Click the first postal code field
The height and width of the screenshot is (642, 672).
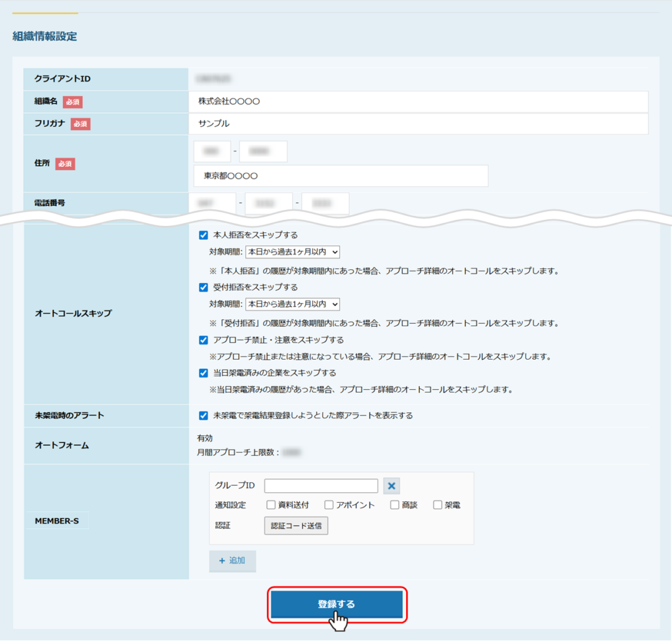click(212, 152)
